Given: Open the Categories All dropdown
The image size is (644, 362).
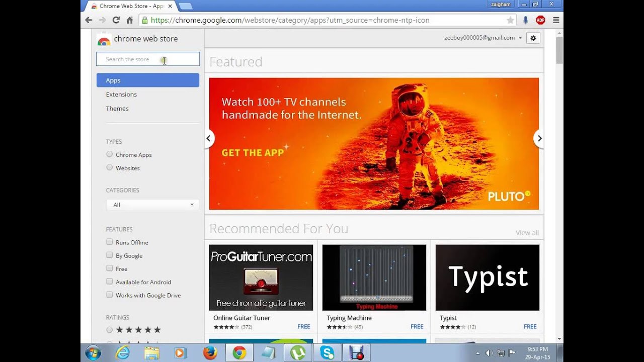Looking at the screenshot, I should [152, 205].
